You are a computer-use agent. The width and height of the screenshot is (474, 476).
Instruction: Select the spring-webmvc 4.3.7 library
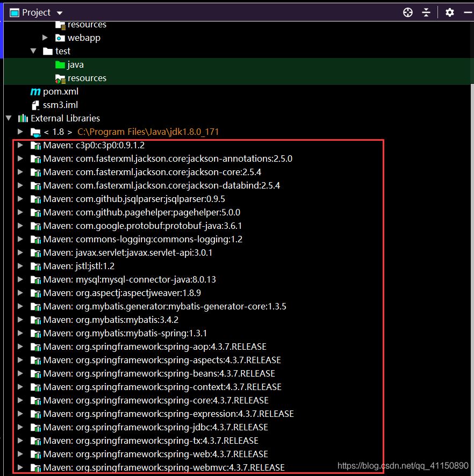click(164, 467)
